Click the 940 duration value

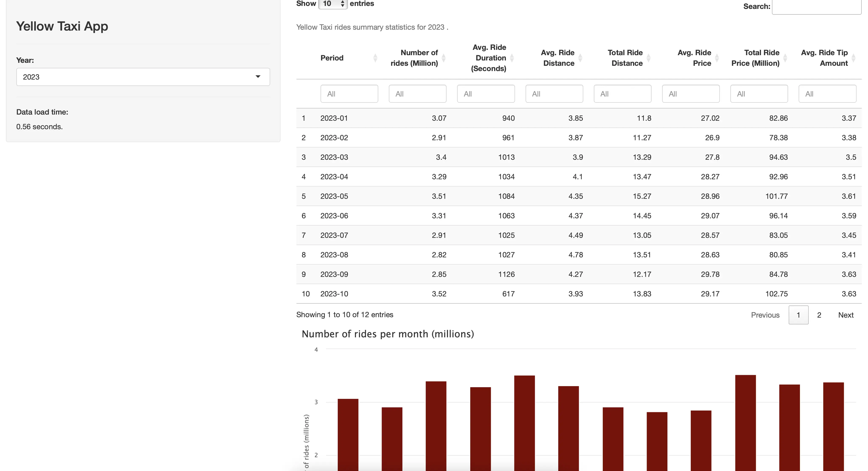(x=508, y=118)
